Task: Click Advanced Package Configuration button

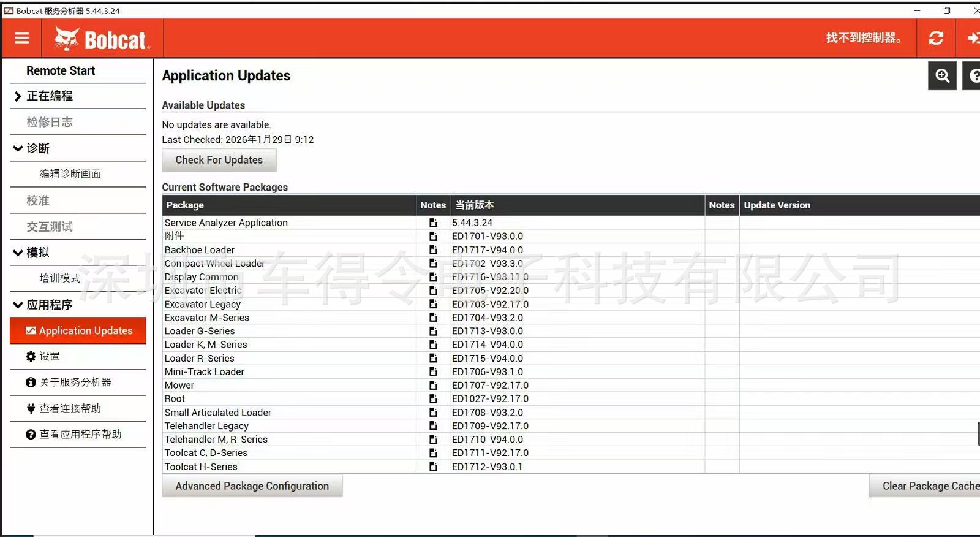Action: coord(252,486)
